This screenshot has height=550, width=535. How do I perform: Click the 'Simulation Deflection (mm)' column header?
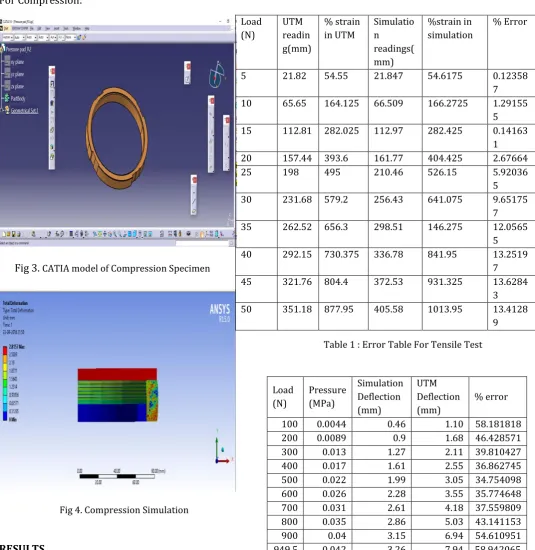tap(380, 397)
